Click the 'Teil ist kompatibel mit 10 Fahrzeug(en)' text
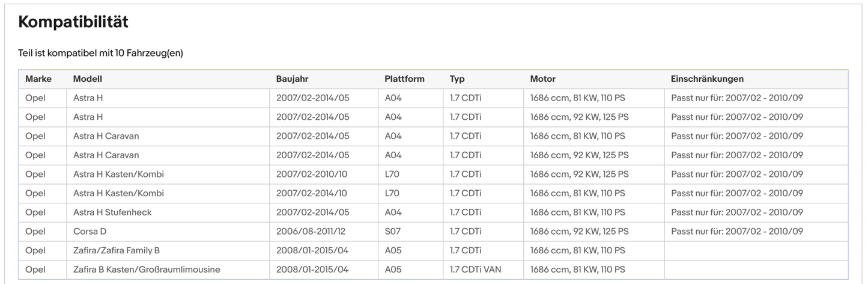 click(x=100, y=53)
